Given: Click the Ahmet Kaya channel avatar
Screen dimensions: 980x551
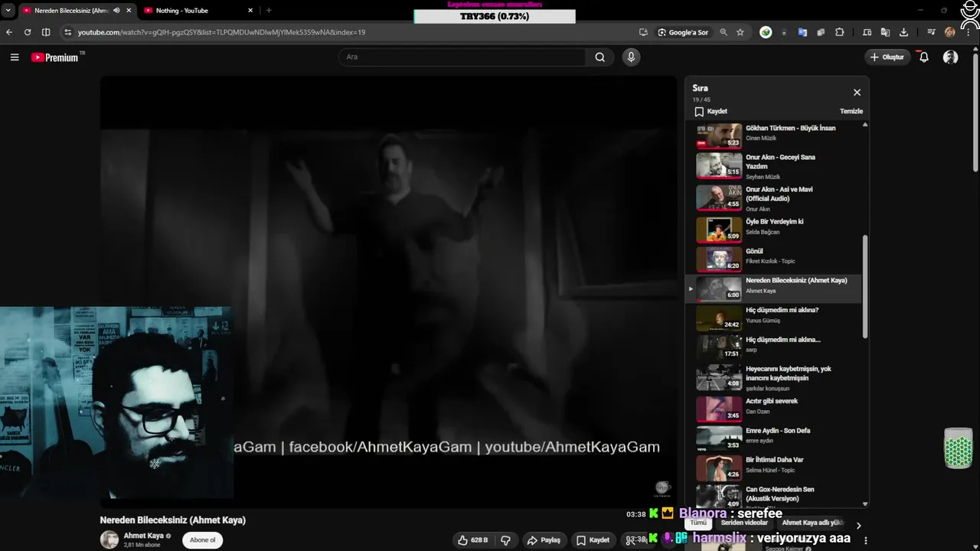Looking at the screenshot, I should (x=109, y=540).
